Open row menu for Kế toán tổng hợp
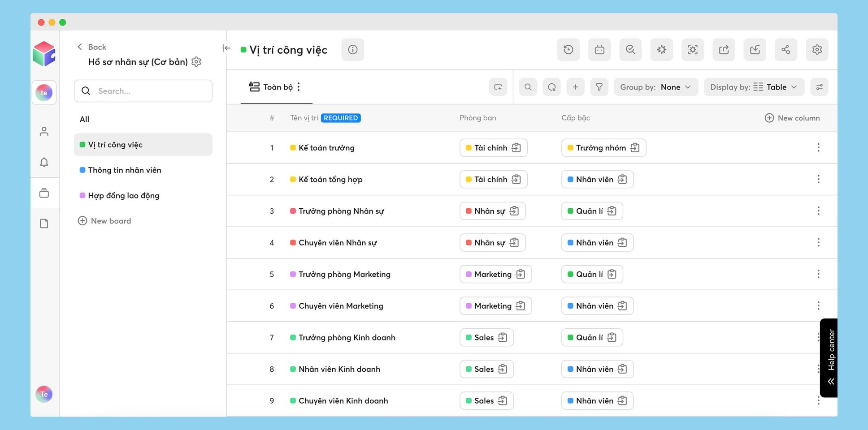Image resolution: width=868 pixels, height=430 pixels. coord(818,179)
